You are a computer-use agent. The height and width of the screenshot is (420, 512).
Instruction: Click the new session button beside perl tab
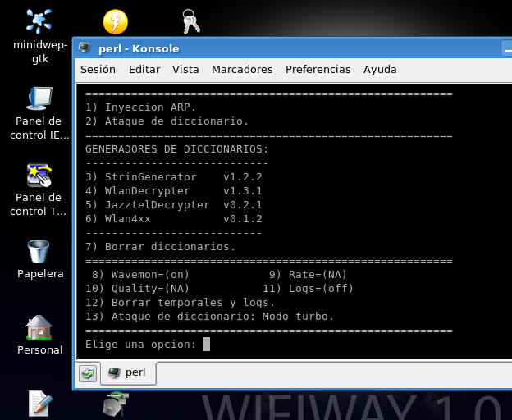pos(88,373)
